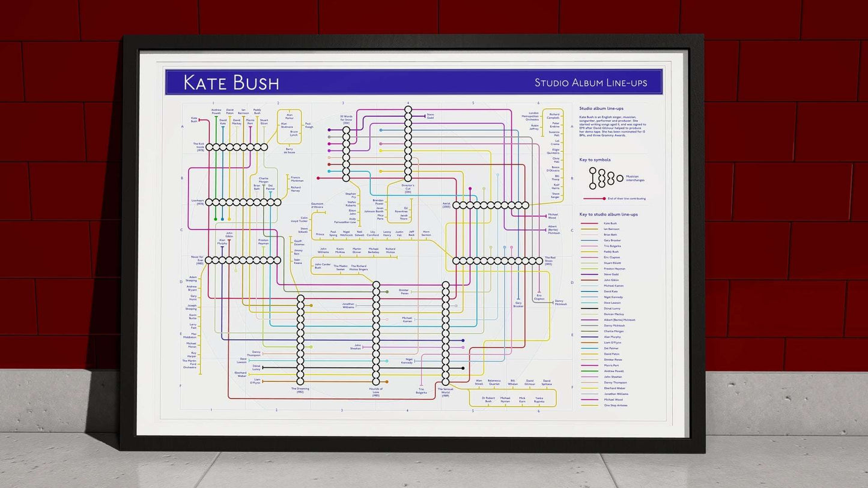The image size is (868, 488).
Task: Click the "Elton John" name
Action: pos(352,212)
